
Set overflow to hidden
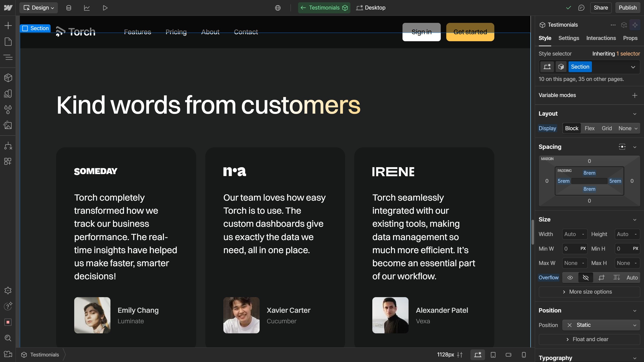pyautogui.click(x=586, y=278)
